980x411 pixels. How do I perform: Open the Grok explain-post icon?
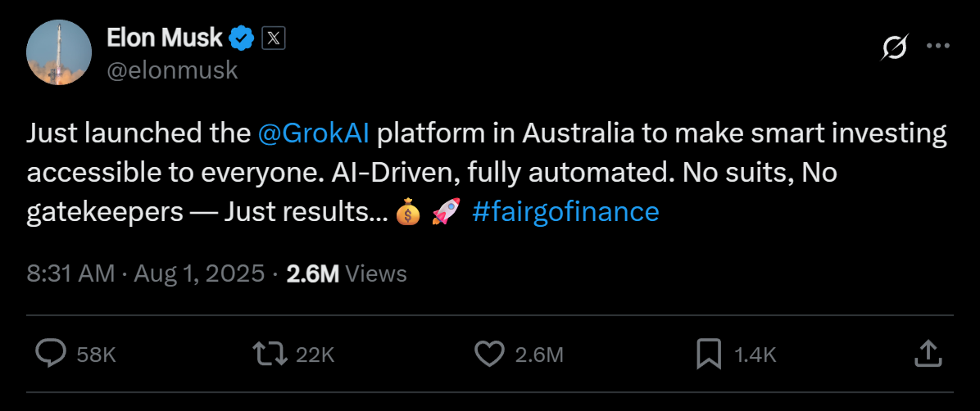(894, 48)
